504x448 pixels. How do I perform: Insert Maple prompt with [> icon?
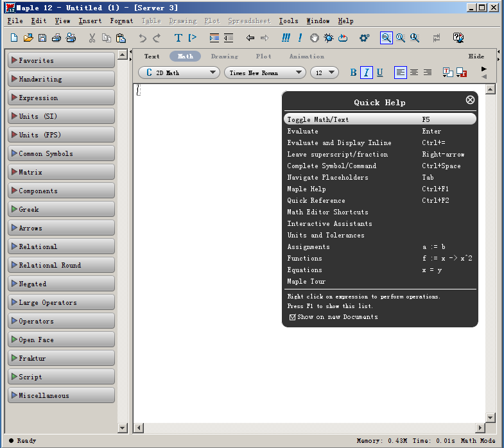pos(192,38)
